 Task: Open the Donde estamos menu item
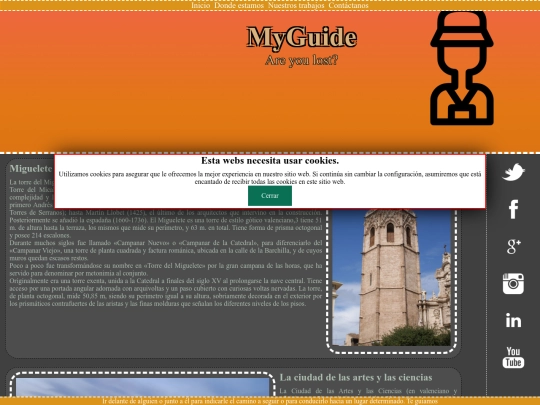tap(239, 6)
